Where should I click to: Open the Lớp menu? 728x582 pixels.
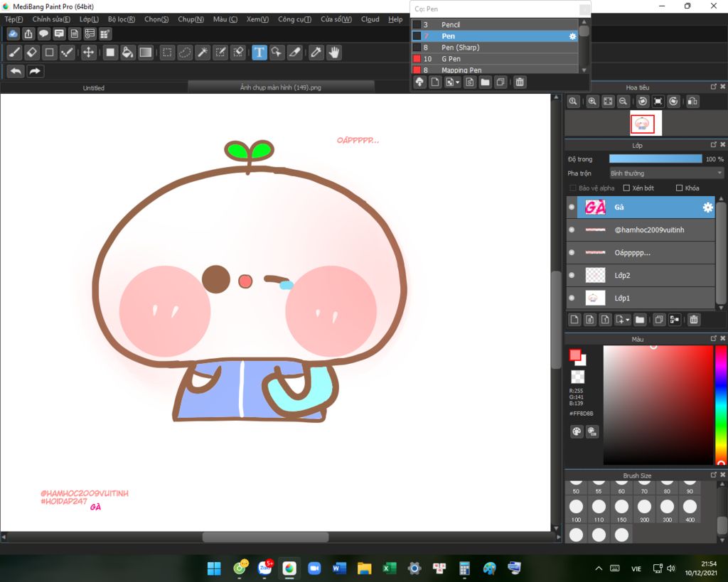click(89, 19)
